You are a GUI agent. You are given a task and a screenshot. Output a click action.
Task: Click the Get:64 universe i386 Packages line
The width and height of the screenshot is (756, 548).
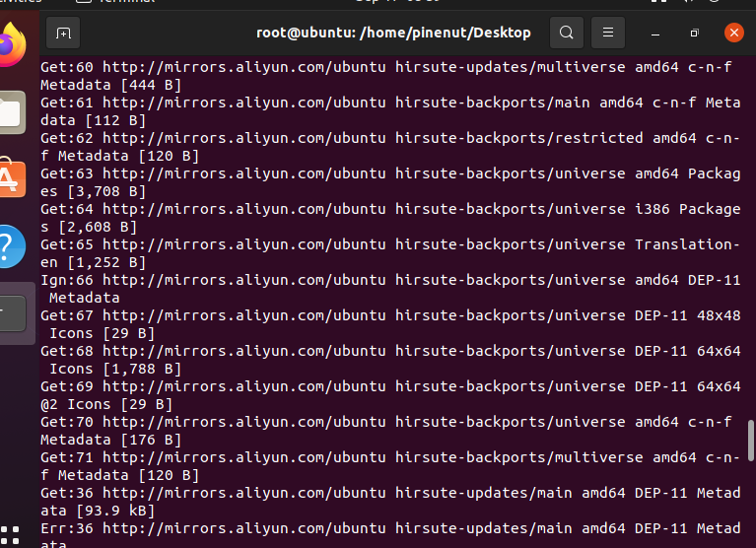point(390,209)
